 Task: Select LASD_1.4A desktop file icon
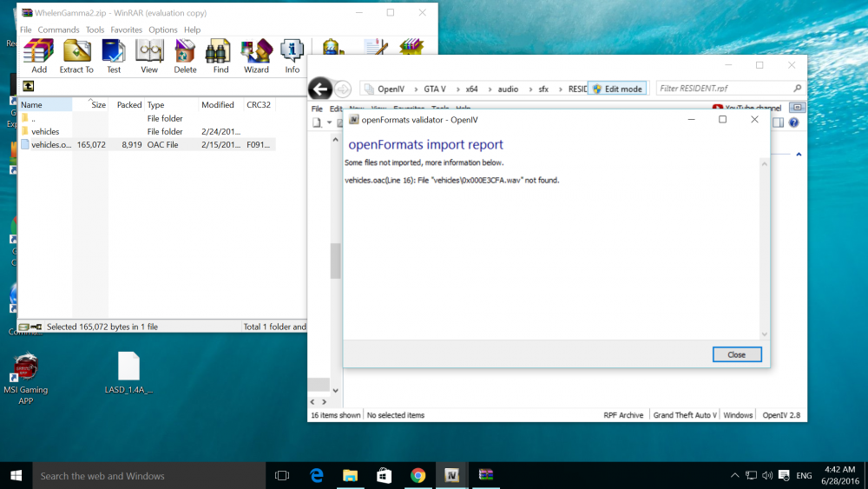point(128,373)
